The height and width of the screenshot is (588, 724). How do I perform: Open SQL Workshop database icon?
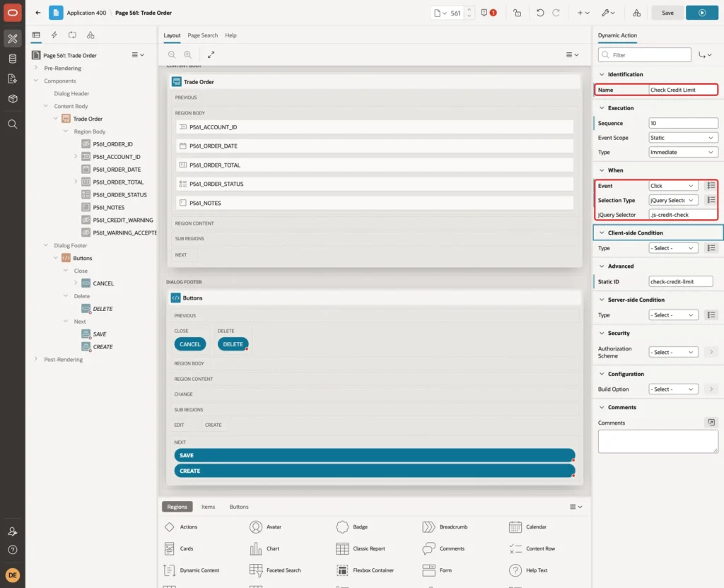click(13, 59)
